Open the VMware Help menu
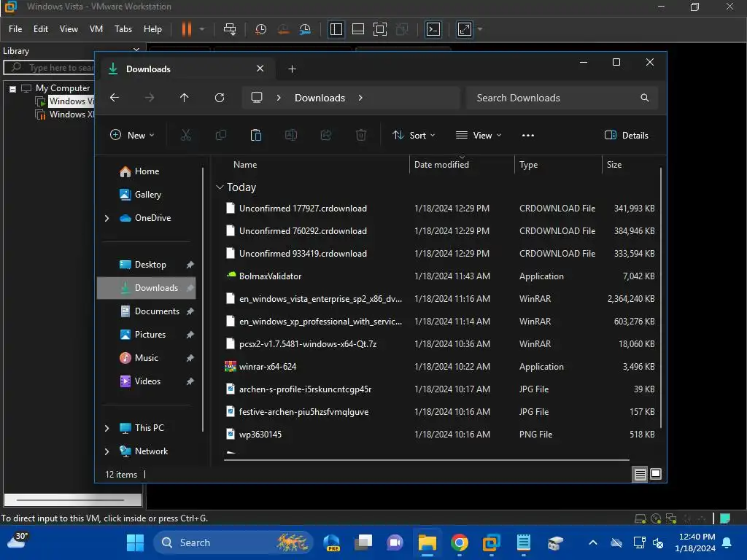 (152, 29)
